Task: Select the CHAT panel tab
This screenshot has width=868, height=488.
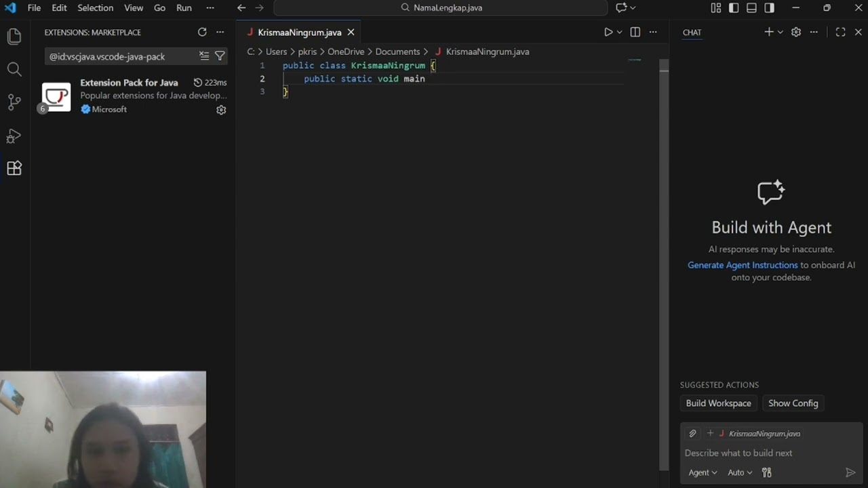Action: [692, 33]
